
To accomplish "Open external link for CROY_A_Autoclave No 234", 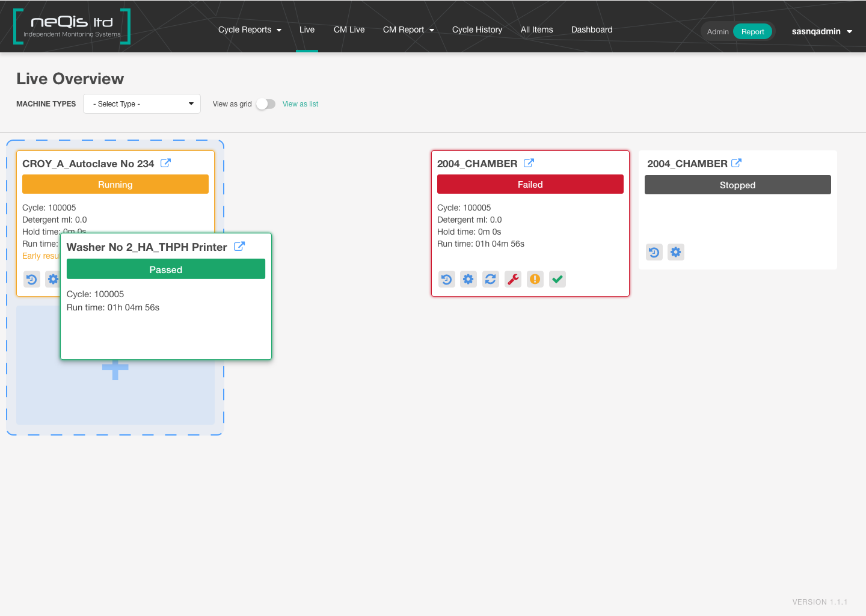I will tap(165, 162).
